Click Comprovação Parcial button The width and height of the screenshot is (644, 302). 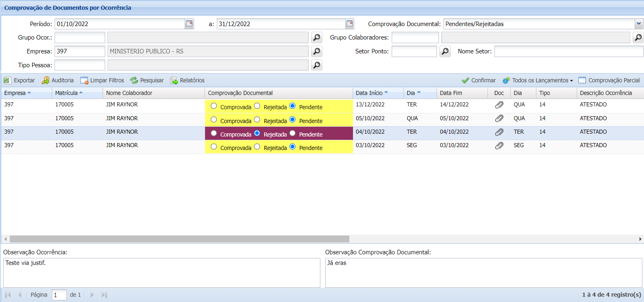pyautogui.click(x=609, y=80)
